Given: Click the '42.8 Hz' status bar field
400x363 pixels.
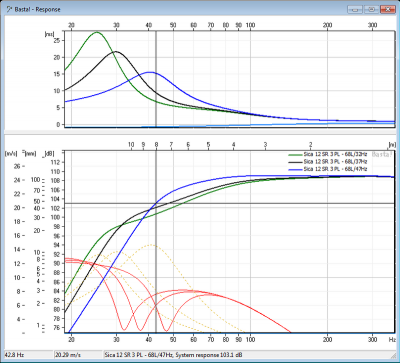Looking at the screenshot, I should [x=28, y=355].
